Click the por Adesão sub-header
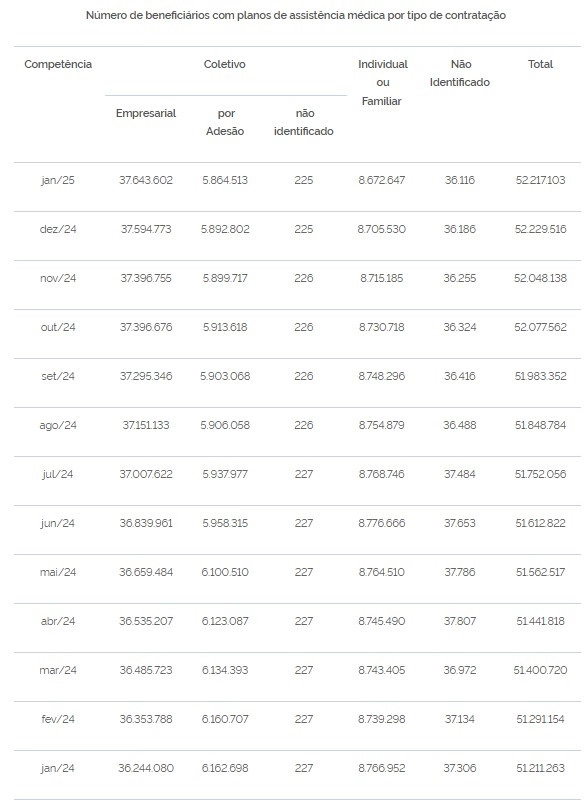The image size is (584, 800). (225, 122)
